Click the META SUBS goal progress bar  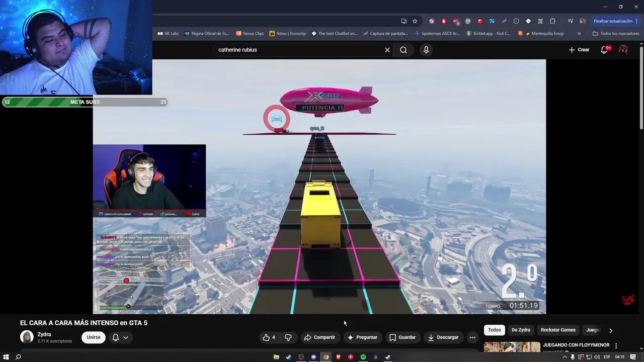point(85,102)
